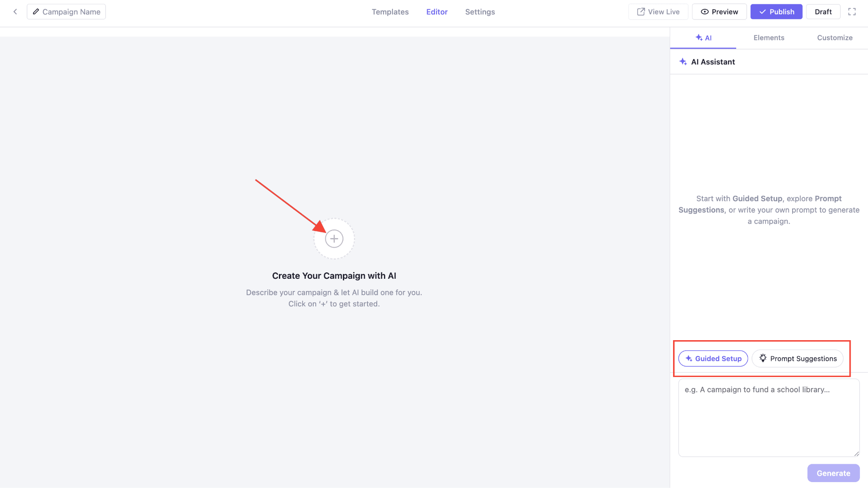Click the plus icon to start campaign
This screenshot has height=488, width=868.
pos(334,239)
